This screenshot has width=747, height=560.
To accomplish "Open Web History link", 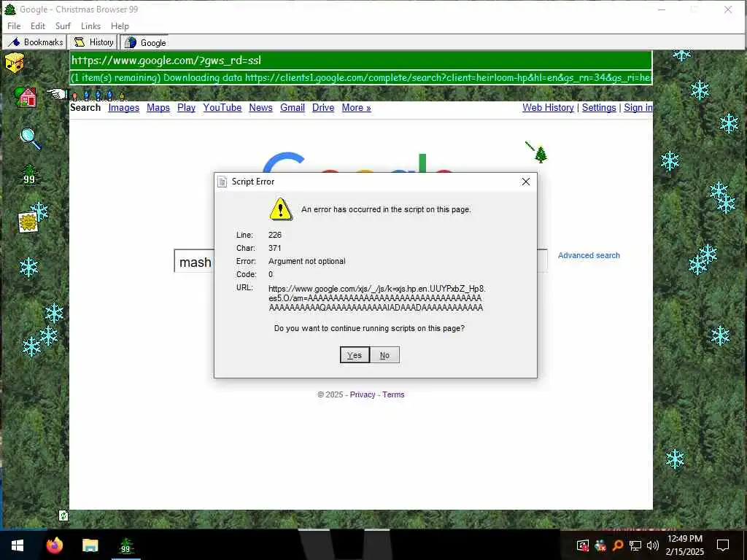I will [548, 108].
